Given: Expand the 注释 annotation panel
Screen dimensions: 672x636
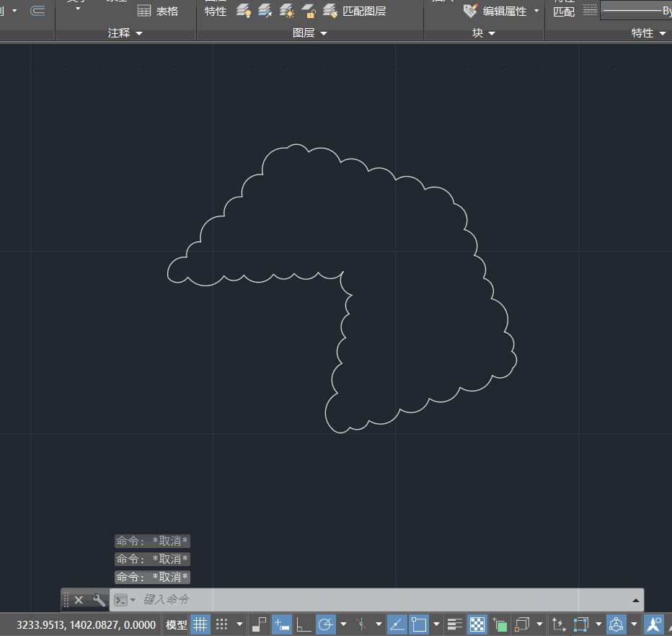Looking at the screenshot, I should [124, 32].
